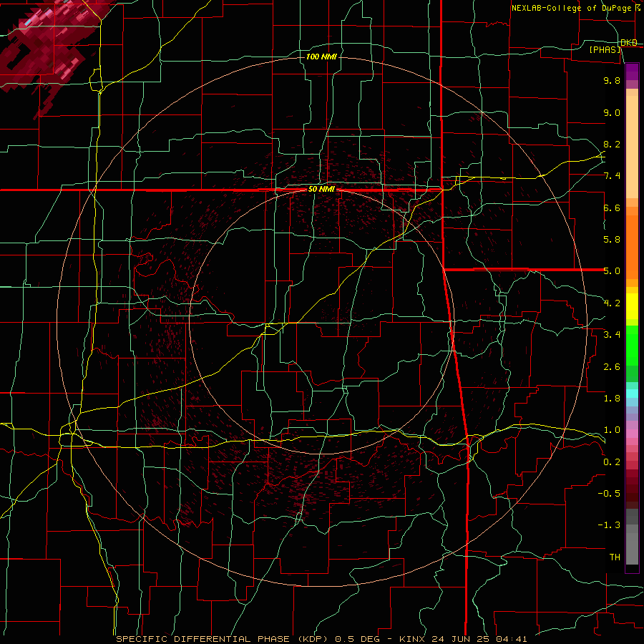Click the 1.8 value on the scale
Image resolution: width=644 pixels, height=644 pixels.
click(x=612, y=399)
